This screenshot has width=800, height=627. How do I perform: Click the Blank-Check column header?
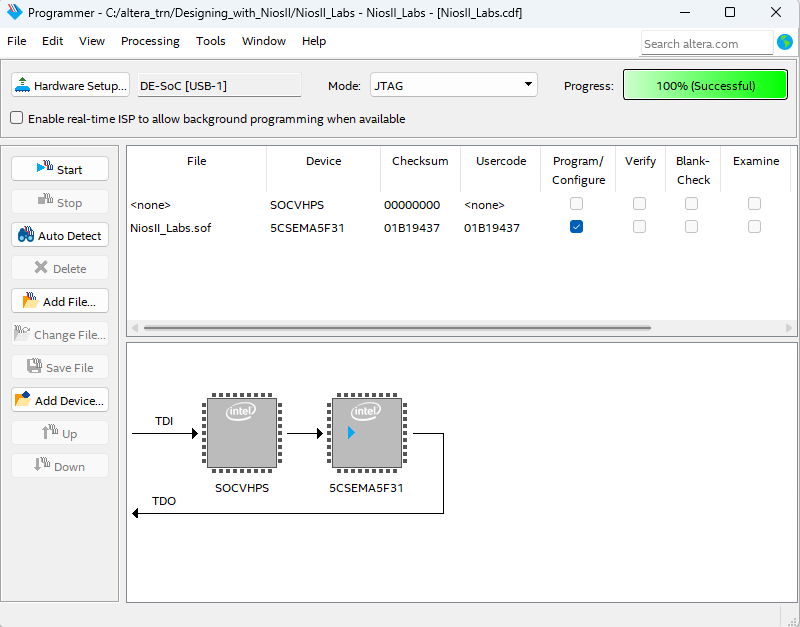click(693, 170)
